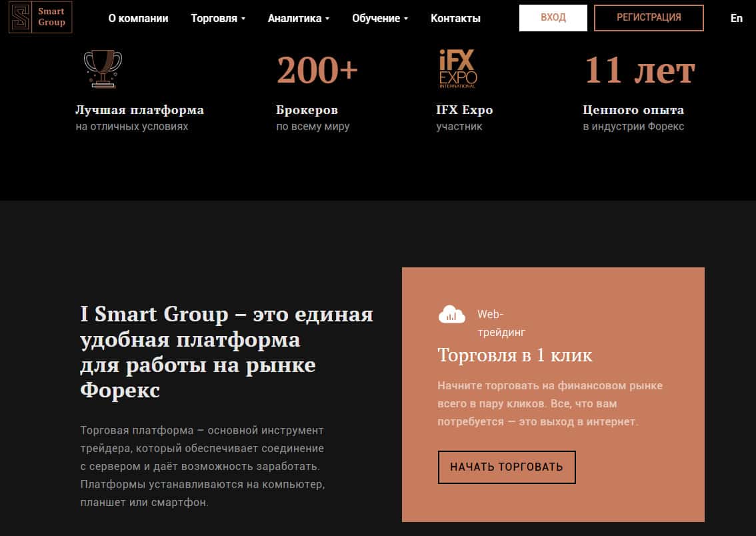Open the О компании menu item

click(x=139, y=18)
